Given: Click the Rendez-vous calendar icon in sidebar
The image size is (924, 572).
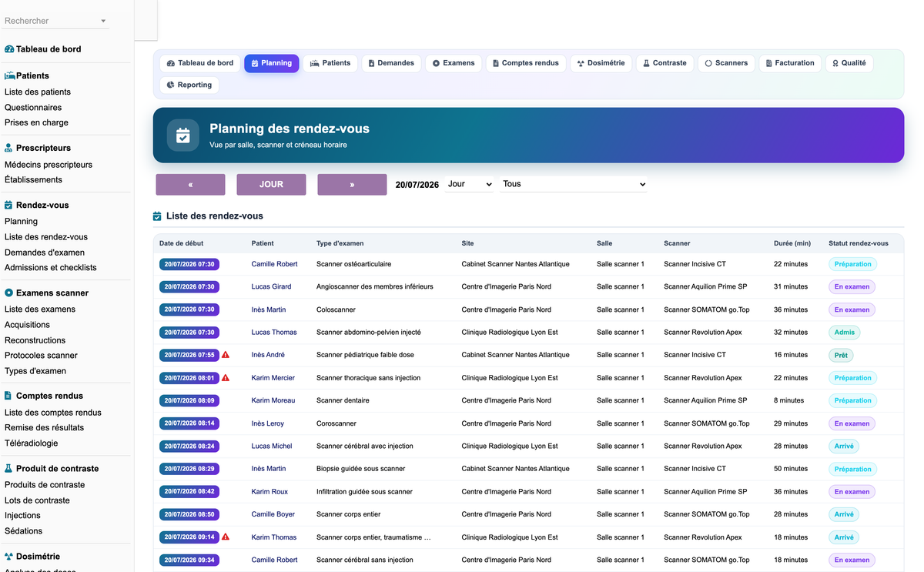Looking at the screenshot, I should click(9, 206).
